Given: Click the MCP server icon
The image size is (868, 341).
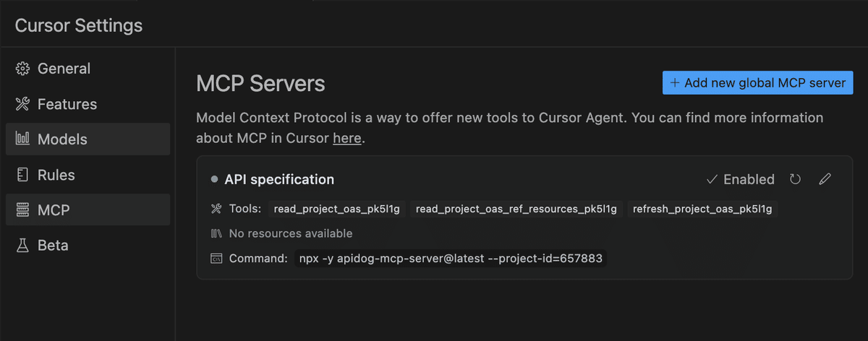Looking at the screenshot, I should point(22,210).
